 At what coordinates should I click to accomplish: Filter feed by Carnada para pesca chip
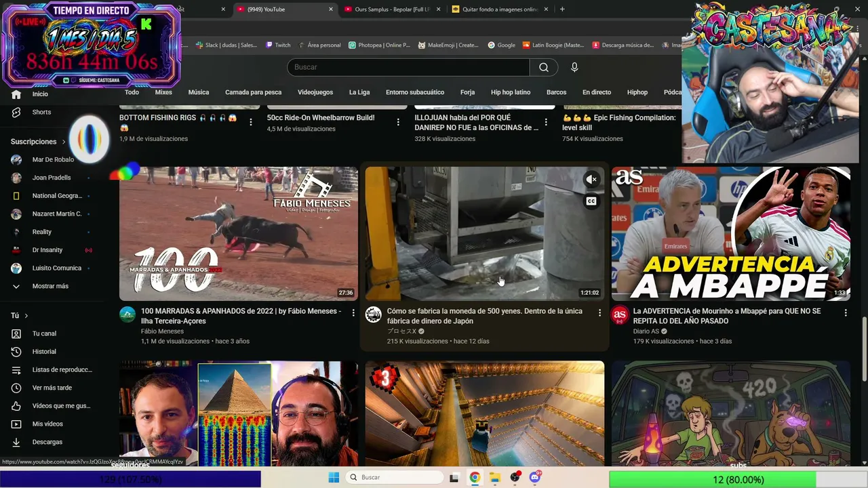(253, 92)
